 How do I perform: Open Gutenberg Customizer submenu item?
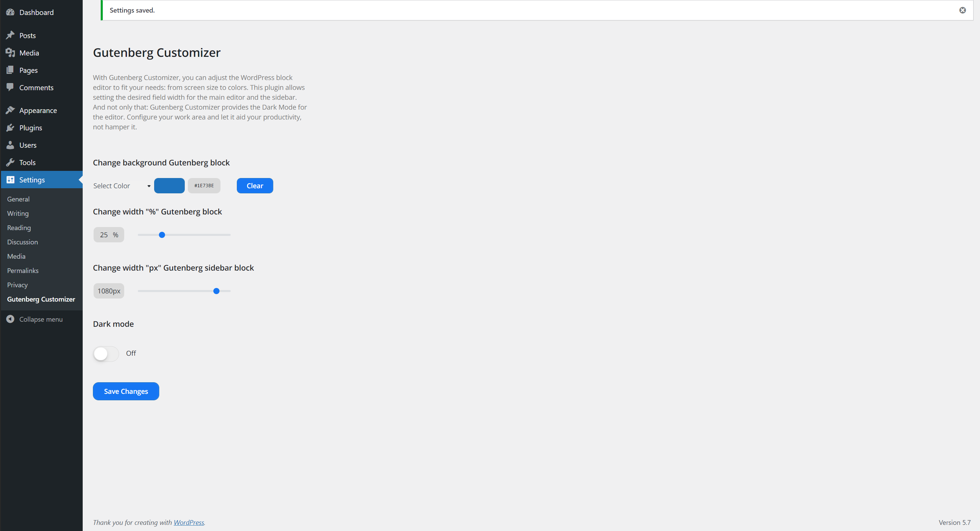(x=41, y=299)
